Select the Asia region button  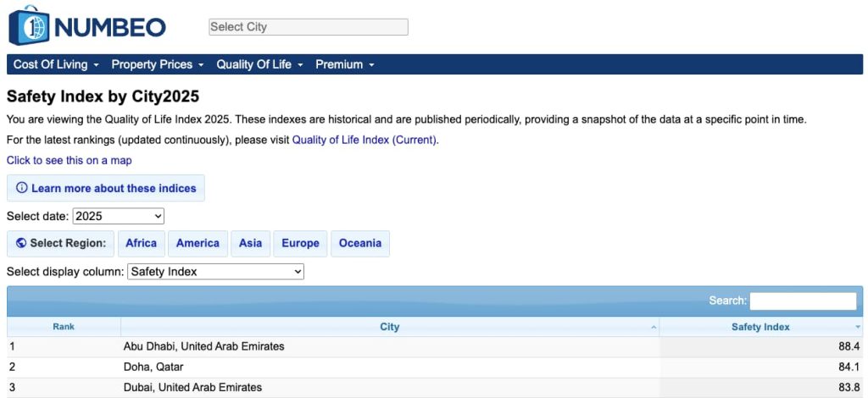pyautogui.click(x=250, y=243)
